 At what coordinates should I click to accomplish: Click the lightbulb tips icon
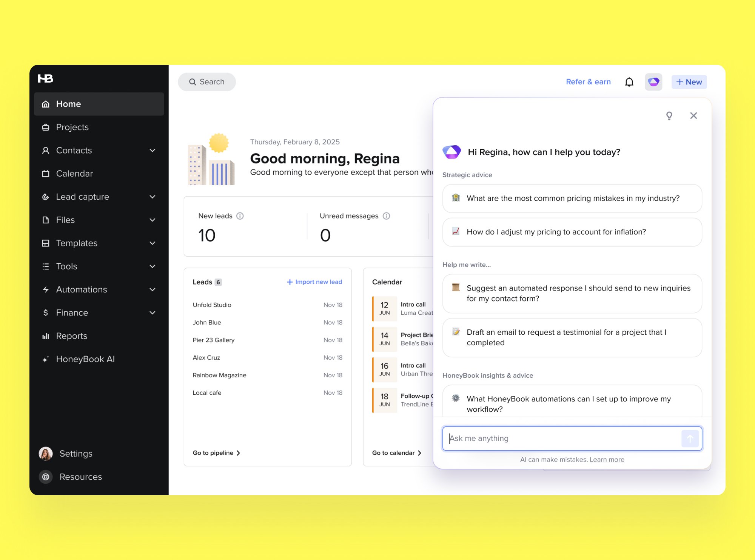669,116
